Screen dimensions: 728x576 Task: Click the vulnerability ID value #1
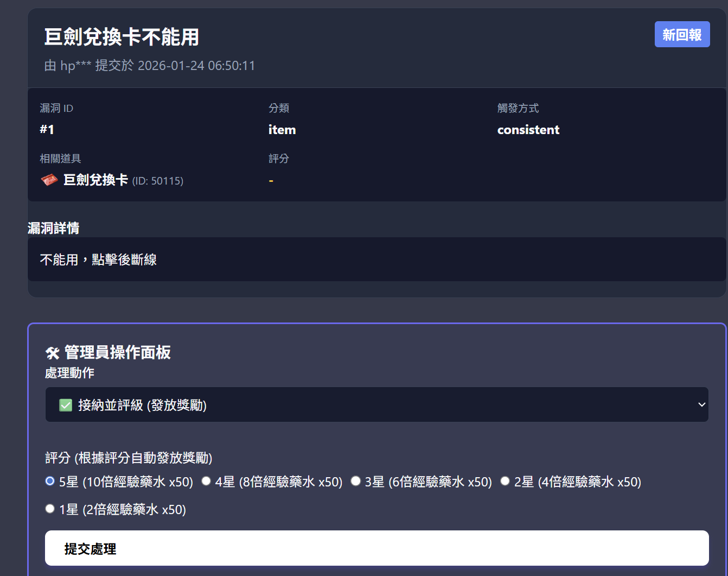(47, 130)
